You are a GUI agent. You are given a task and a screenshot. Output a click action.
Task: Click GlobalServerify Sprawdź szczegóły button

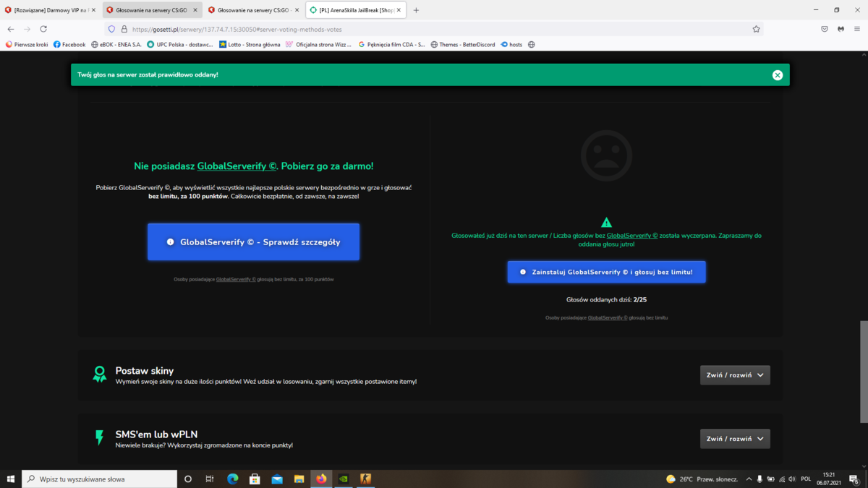click(253, 241)
